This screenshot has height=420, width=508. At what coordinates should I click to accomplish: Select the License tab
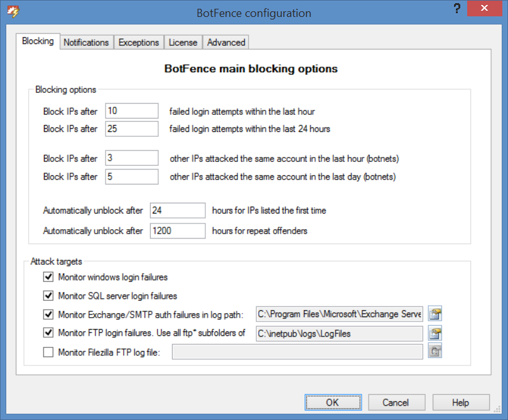[x=183, y=42]
